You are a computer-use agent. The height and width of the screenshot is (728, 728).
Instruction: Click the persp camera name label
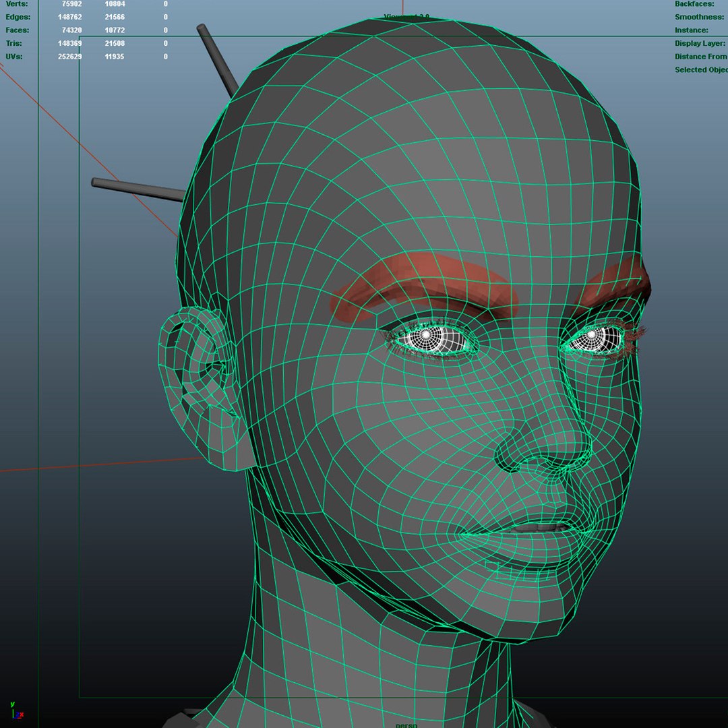tap(406, 725)
